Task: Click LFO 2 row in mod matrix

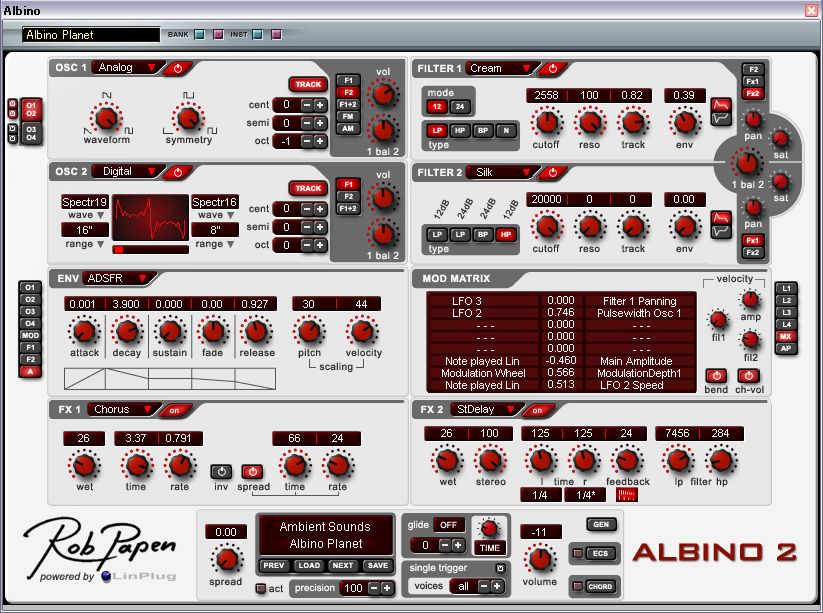Action: (561, 313)
